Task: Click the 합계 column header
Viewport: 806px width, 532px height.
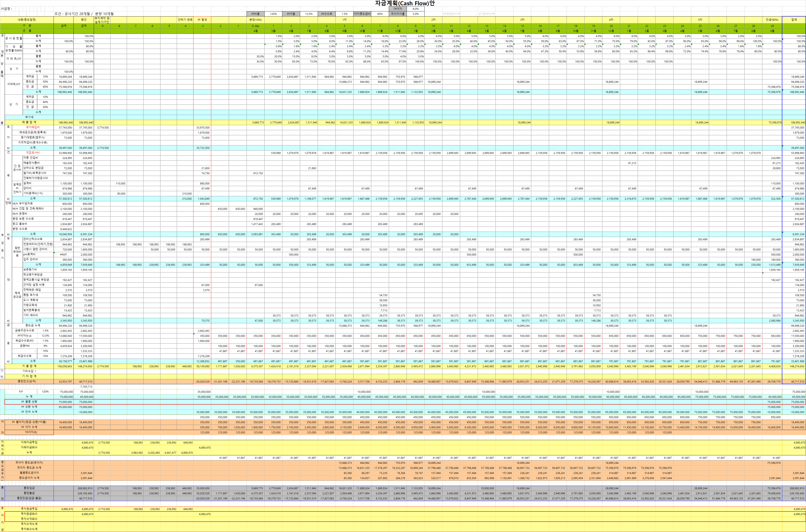Action: (794, 20)
